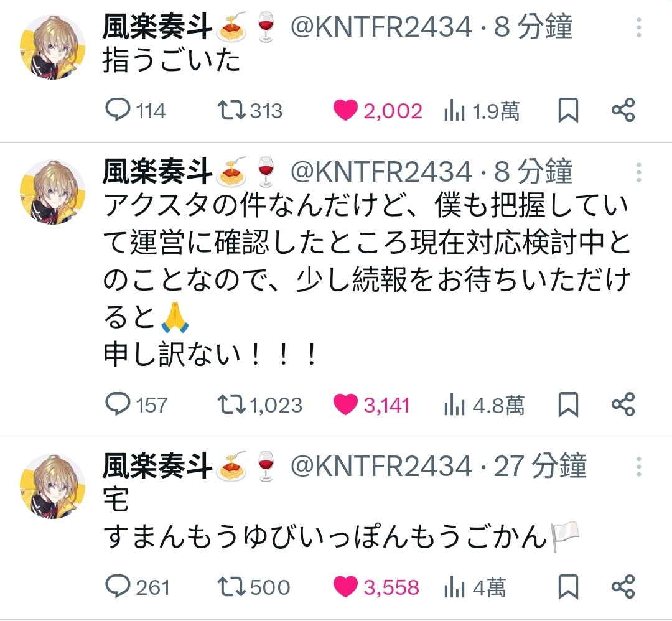Screen dimensions: 672x621
Task: Toggle like on the tweet with 3,141 likes
Action: [x=371, y=404]
